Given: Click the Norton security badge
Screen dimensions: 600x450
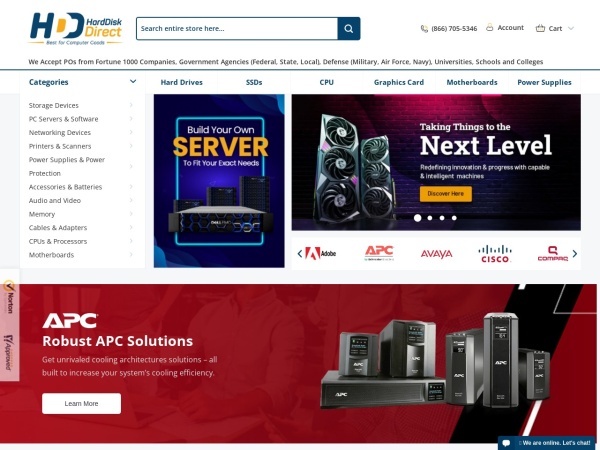Looking at the screenshot, I should pyautogui.click(x=9, y=297).
